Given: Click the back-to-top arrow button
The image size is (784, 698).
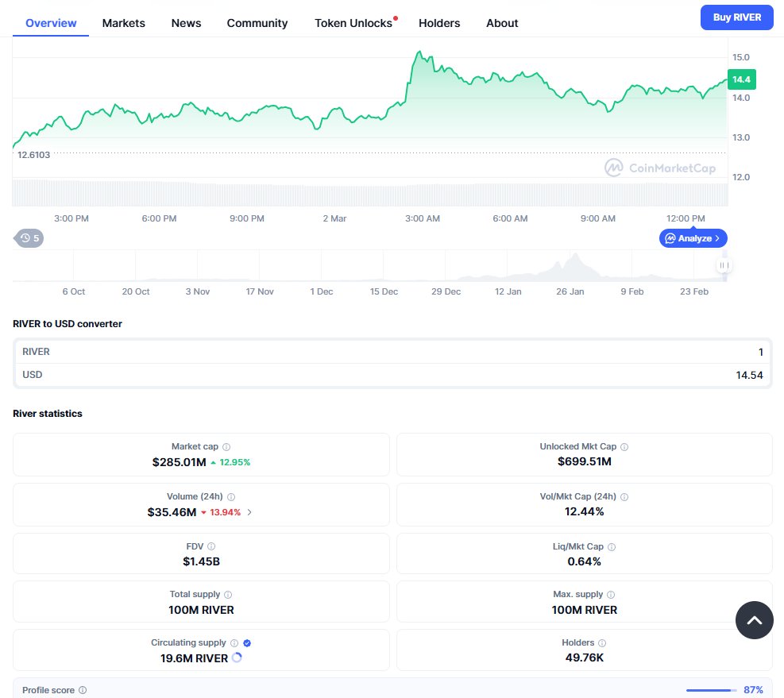Looking at the screenshot, I should (754, 620).
